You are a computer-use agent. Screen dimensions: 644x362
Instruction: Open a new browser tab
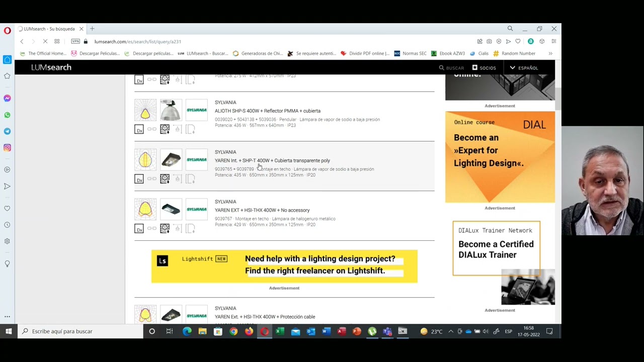[x=92, y=29]
